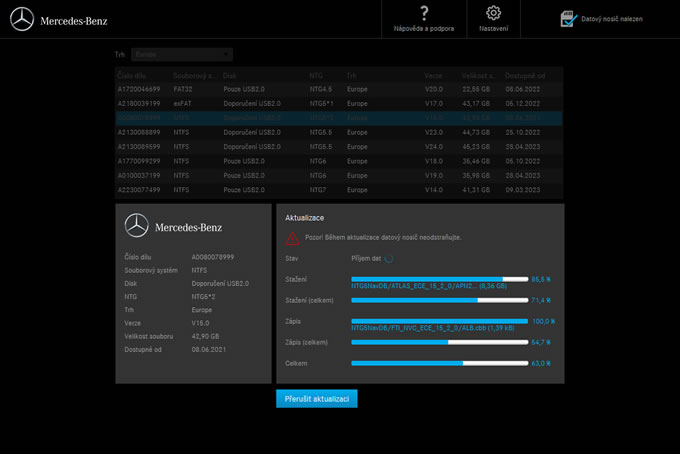The height and width of the screenshot is (454, 680).
Task: Click the 42,90 GB file size value
Action: 205,336
